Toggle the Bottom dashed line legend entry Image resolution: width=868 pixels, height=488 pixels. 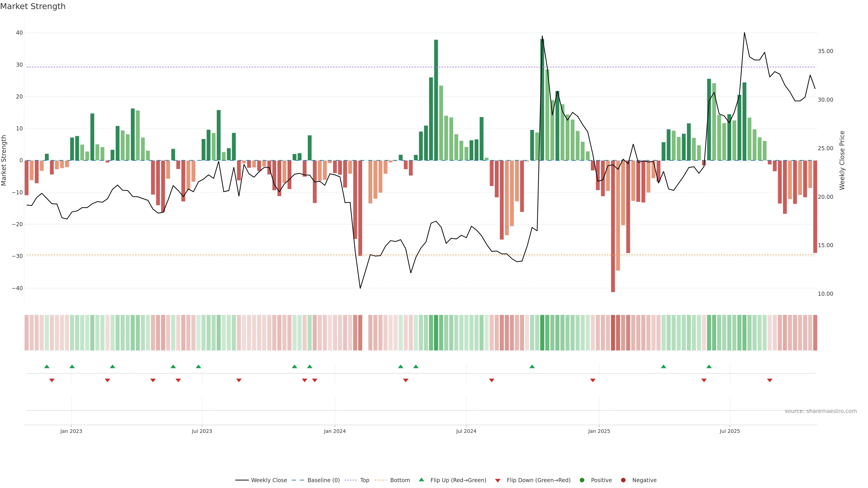point(400,480)
